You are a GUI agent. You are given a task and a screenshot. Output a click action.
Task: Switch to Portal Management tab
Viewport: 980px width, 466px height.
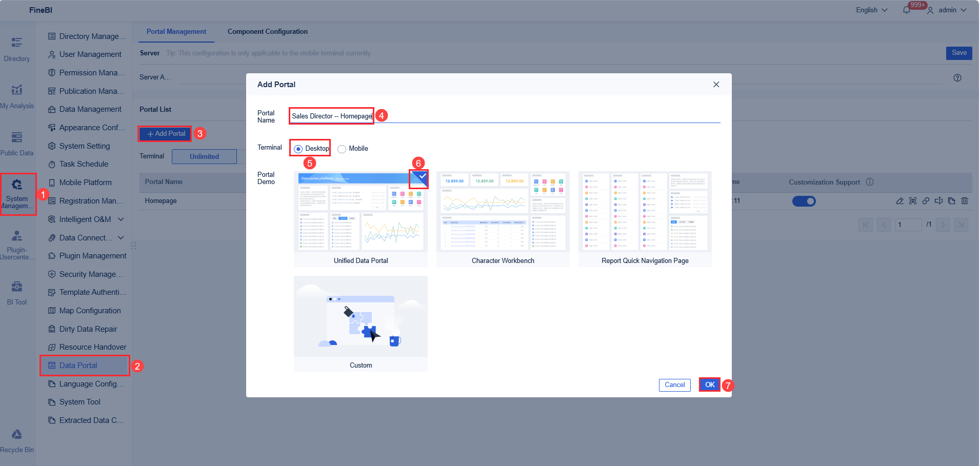tap(176, 32)
